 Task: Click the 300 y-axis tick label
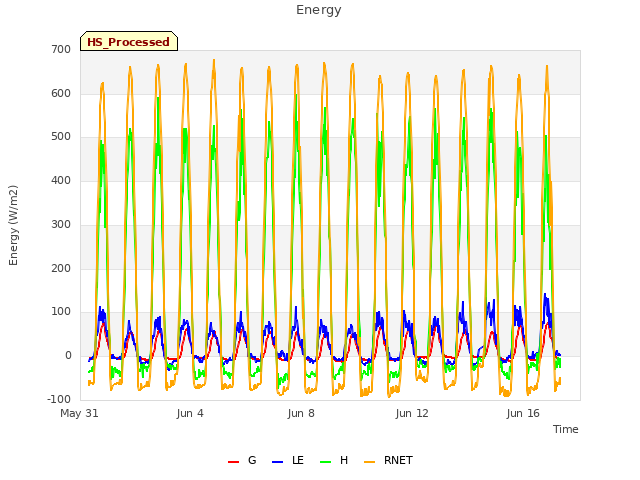(x=61, y=224)
